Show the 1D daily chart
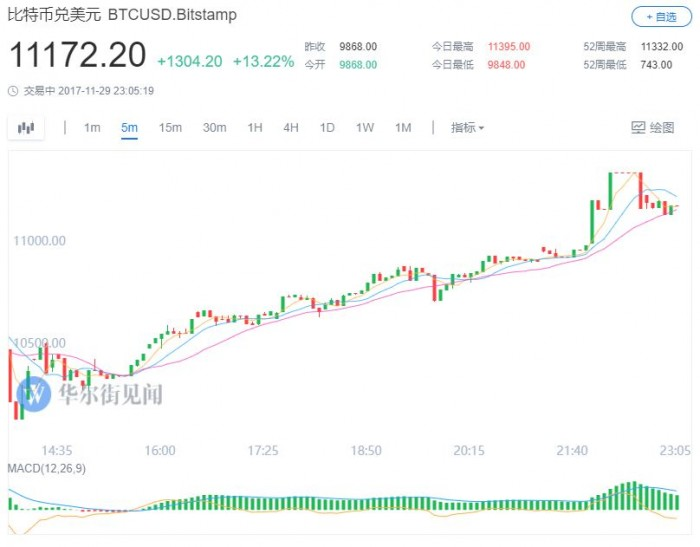 click(x=327, y=128)
